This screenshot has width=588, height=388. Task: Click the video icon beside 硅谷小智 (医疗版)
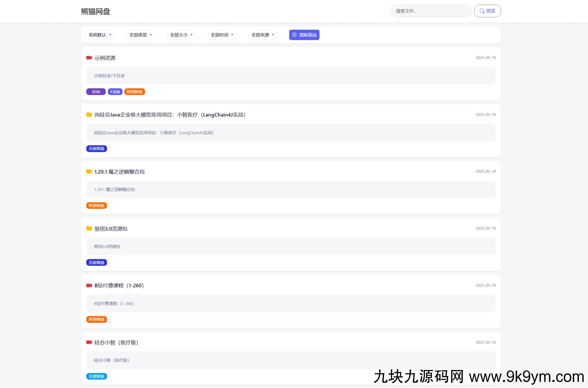point(89,342)
